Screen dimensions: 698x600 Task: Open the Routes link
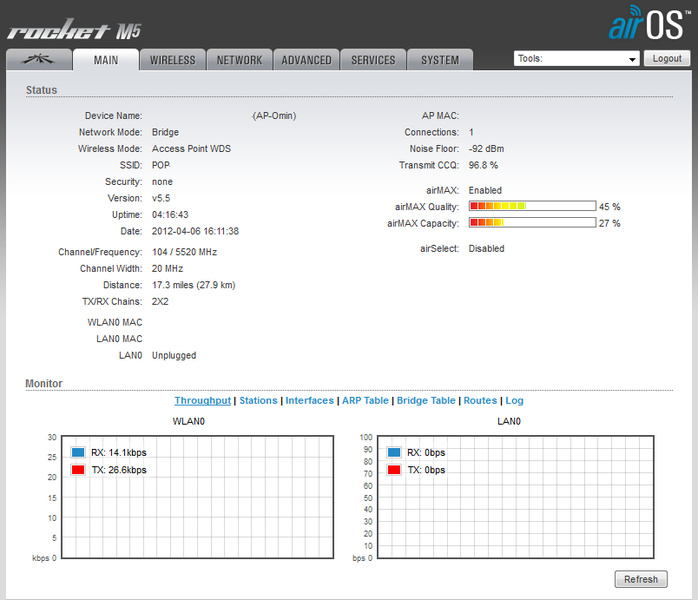pos(480,400)
